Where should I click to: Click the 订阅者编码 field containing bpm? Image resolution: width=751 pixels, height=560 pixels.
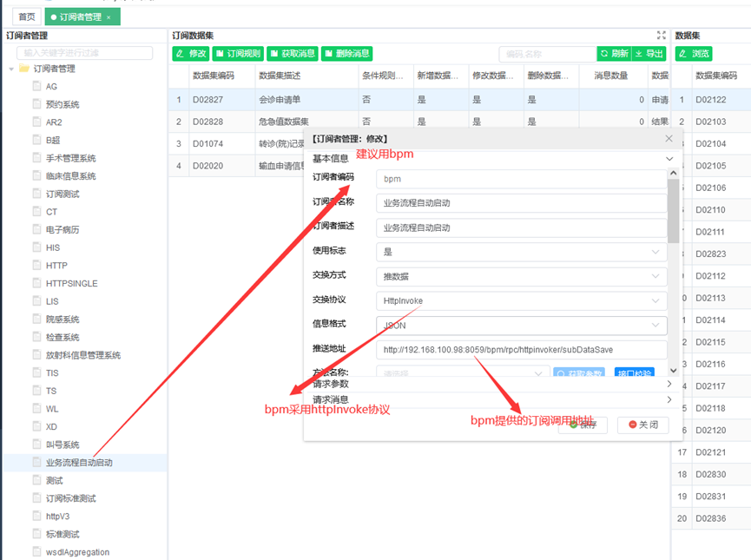click(521, 179)
